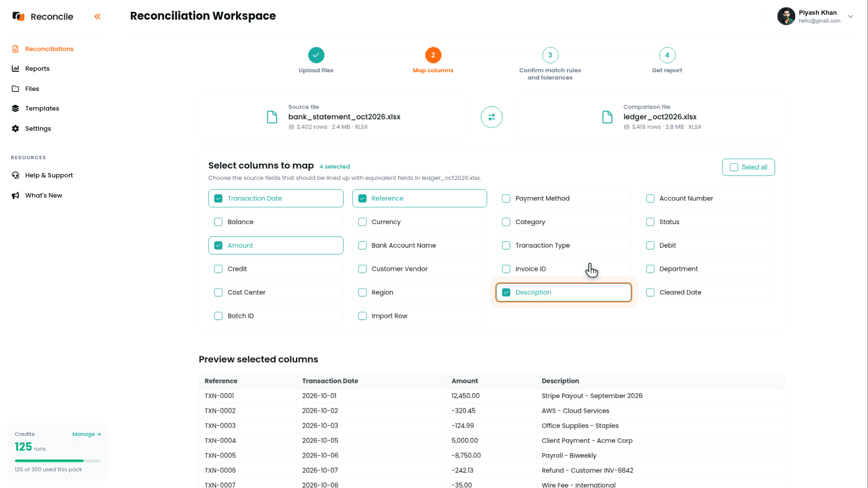Click the swap files icon
Screen dimensions: 868x488
pyautogui.click(x=491, y=117)
